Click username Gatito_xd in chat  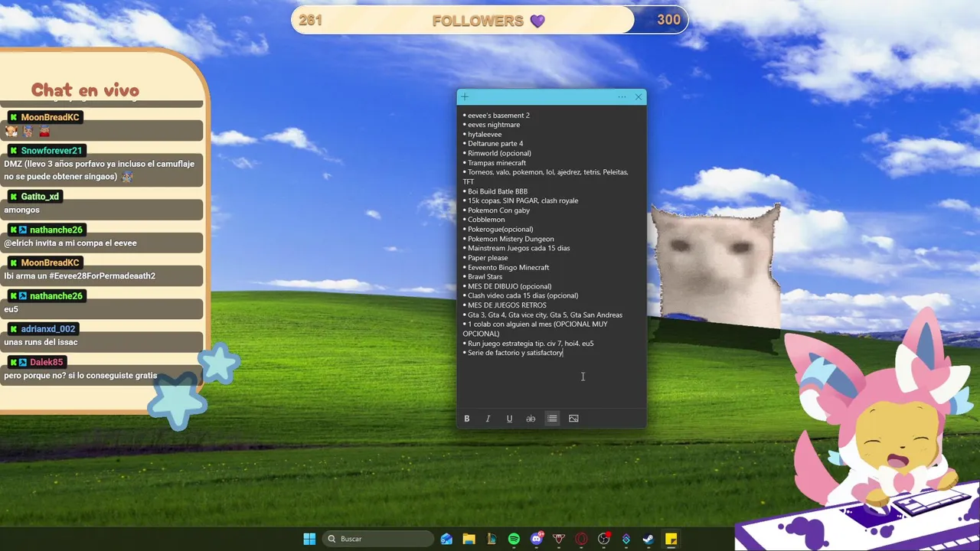pos(40,197)
